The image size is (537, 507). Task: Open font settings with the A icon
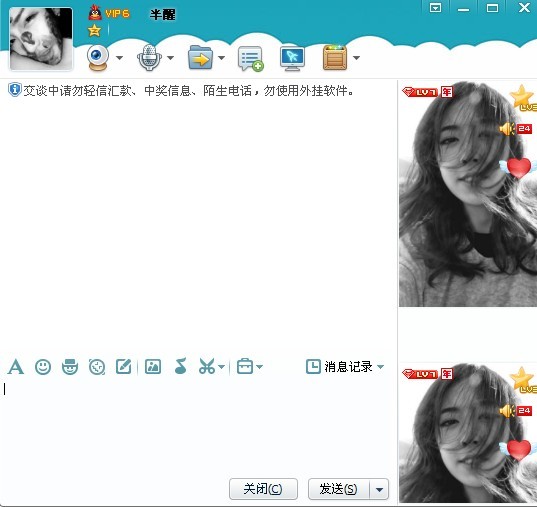16,367
